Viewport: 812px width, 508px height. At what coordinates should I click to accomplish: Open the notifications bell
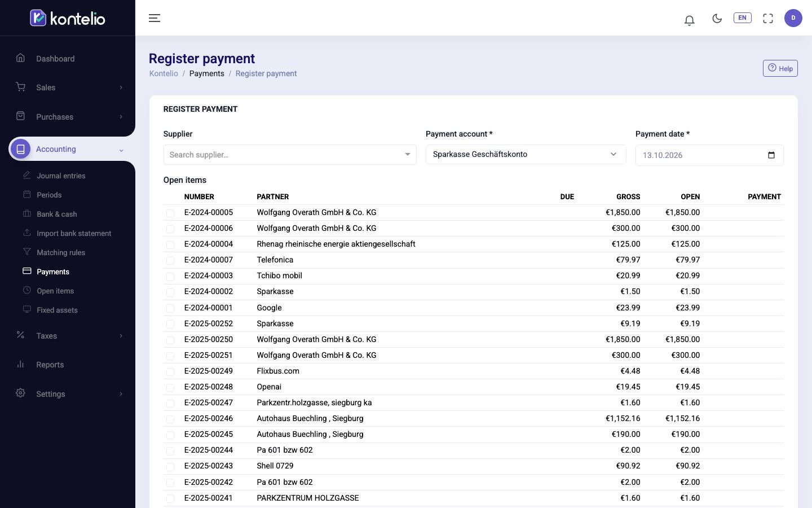click(x=689, y=20)
